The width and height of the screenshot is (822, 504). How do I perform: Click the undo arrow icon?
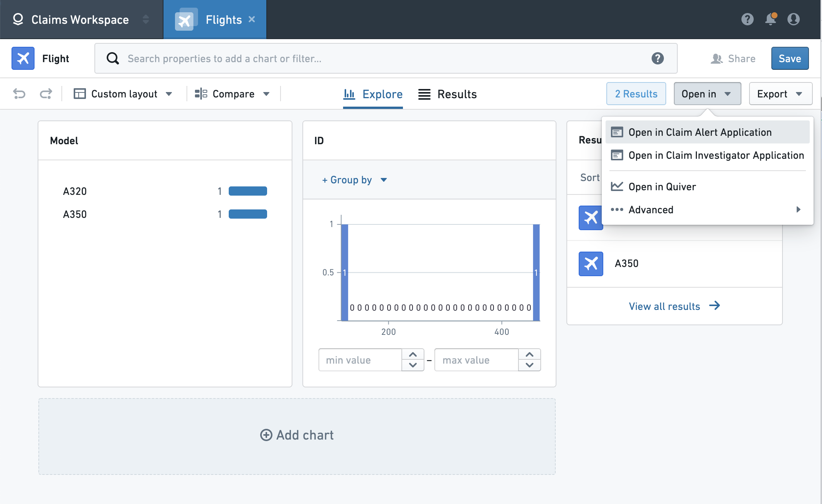[19, 94]
